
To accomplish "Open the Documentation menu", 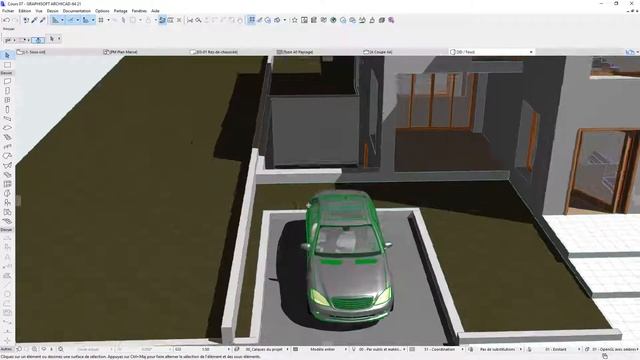I will coord(77,11).
